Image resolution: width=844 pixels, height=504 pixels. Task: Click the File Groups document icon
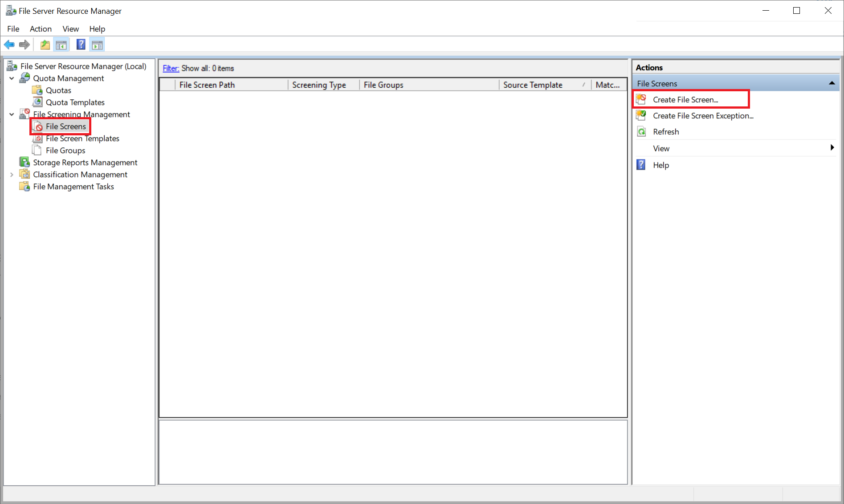(37, 150)
